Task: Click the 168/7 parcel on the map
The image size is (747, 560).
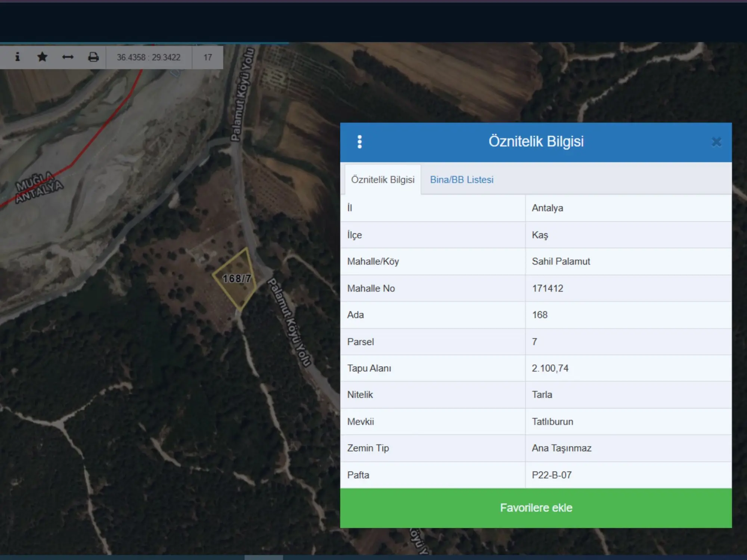Action: click(236, 279)
